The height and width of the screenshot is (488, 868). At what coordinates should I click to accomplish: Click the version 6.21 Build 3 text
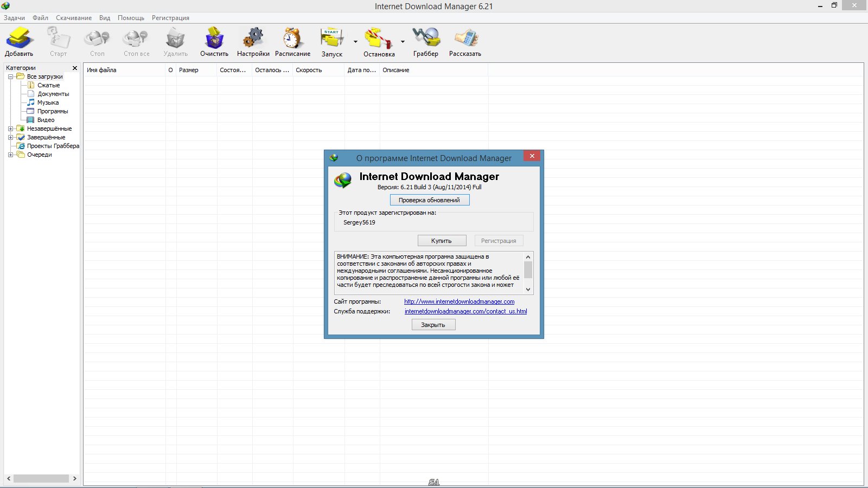(429, 187)
